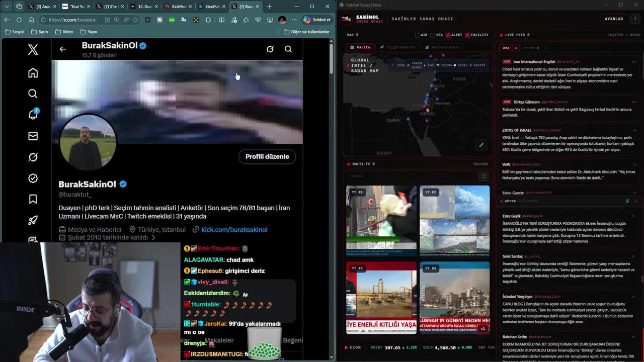Open the Grok icon in X sidebar
The height and width of the screenshot is (362, 644).
tap(33, 157)
